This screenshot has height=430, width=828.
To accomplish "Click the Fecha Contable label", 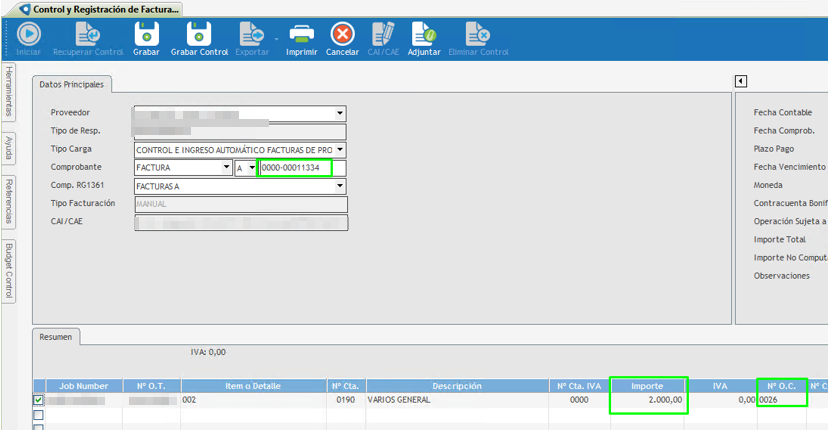I will (783, 113).
